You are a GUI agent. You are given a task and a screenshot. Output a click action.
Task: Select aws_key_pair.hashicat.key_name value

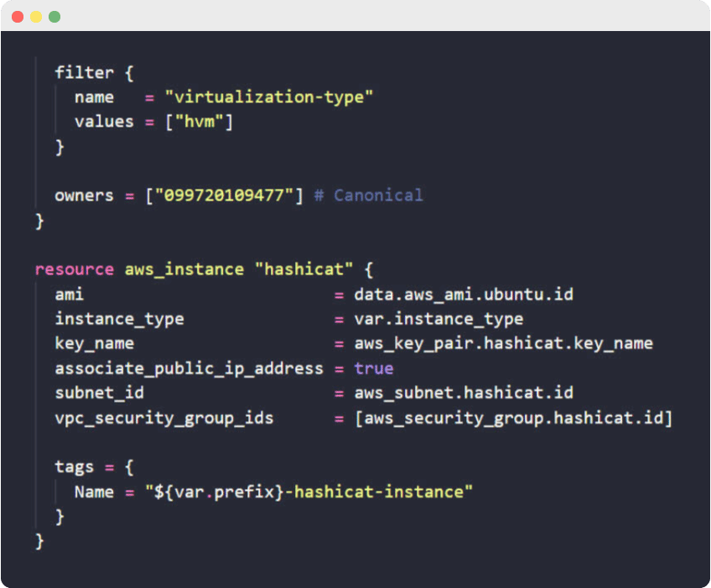504,344
